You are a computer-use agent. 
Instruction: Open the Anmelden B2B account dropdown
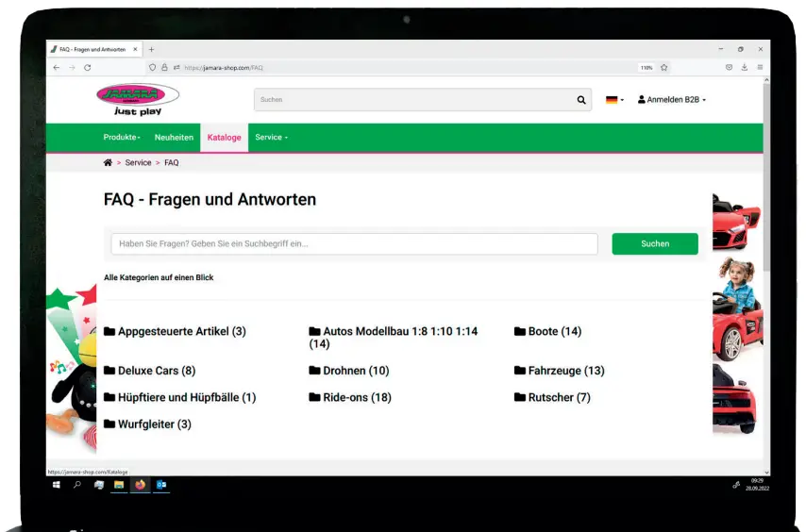pos(672,100)
